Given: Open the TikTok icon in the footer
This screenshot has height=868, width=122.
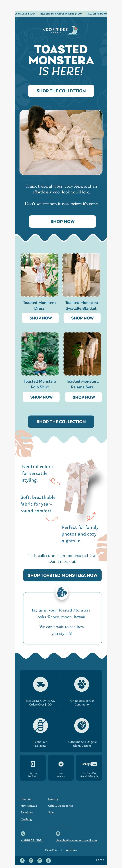Looking at the screenshot, I should (x=48, y=860).
